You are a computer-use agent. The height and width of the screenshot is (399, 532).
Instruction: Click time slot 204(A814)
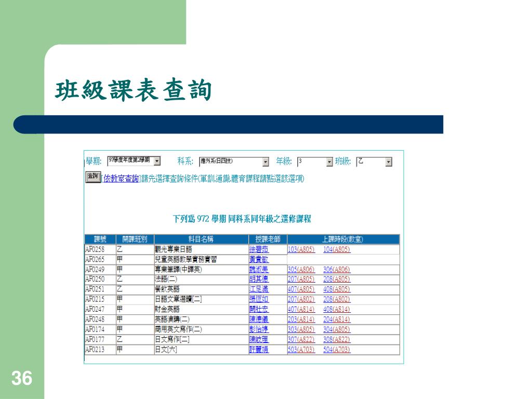(337, 320)
